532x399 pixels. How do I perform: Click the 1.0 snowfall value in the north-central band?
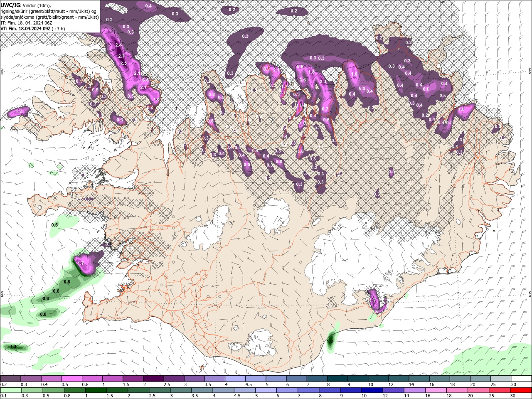(354, 74)
